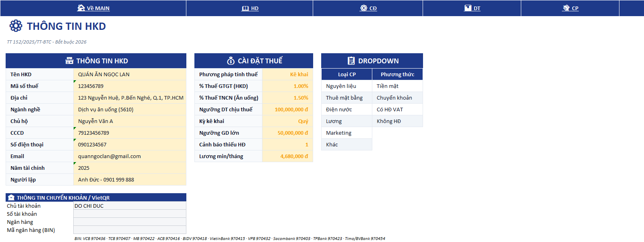This screenshot has width=644, height=242.
Task: Go to the DT navigation tab
Action: tap(477, 8)
